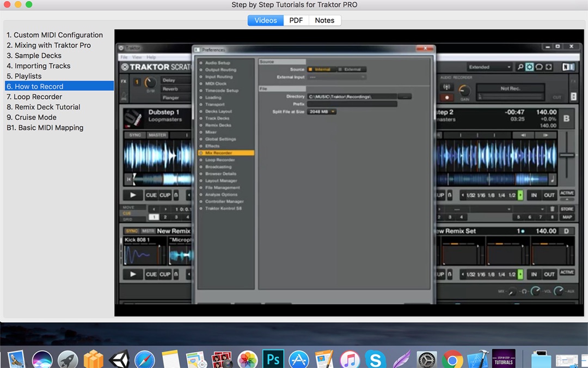Image resolution: width=588 pixels, height=368 pixels.
Task: Toggle loop ACTIVE on Deck B
Action: 567,192
